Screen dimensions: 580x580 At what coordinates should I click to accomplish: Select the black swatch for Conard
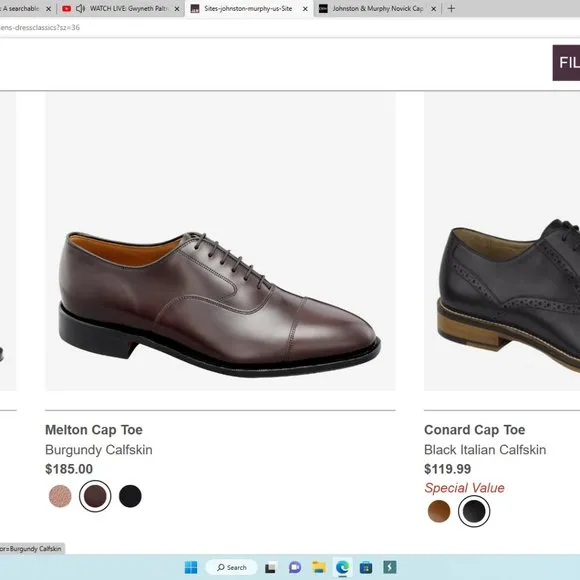pyautogui.click(x=474, y=511)
